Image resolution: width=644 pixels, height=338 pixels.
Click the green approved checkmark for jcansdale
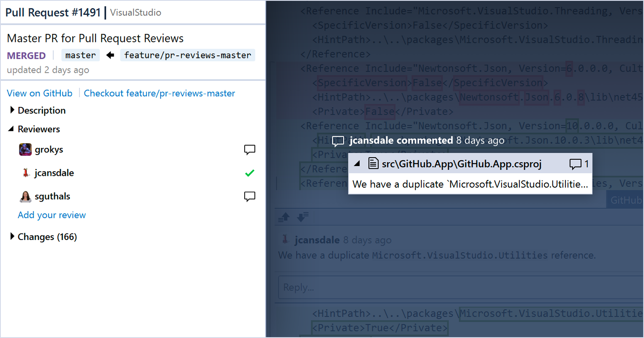tap(250, 173)
